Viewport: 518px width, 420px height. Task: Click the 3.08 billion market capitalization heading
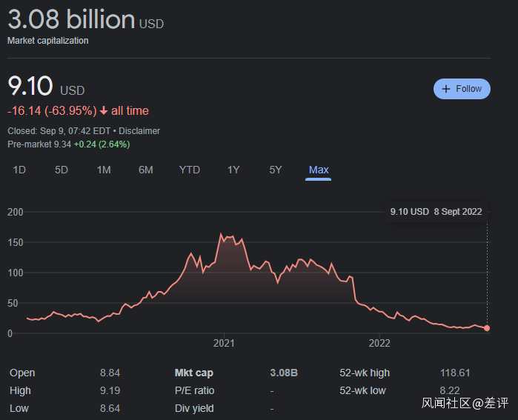tap(71, 19)
